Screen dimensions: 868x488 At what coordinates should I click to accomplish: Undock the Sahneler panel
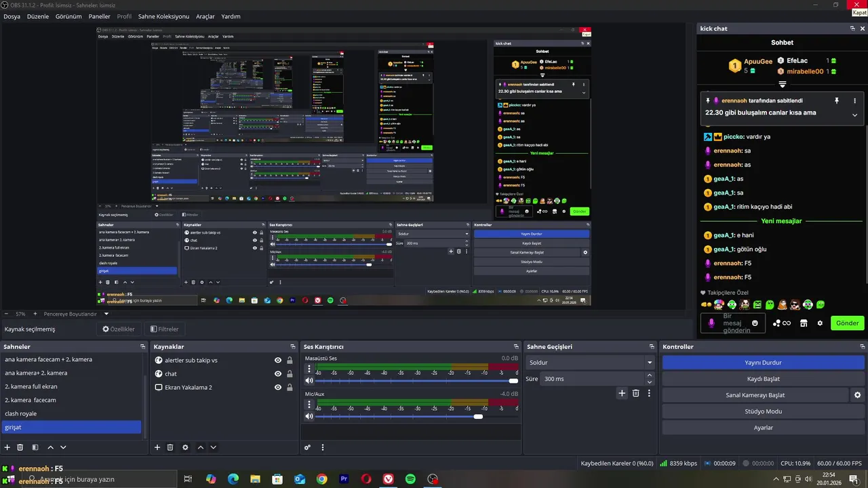pyautogui.click(x=142, y=346)
